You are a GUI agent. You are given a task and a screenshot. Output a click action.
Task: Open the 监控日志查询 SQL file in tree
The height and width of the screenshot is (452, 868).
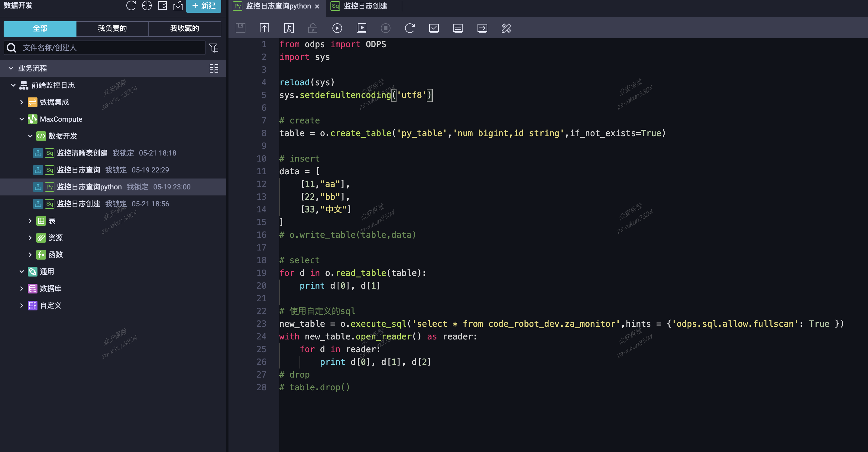tap(78, 170)
